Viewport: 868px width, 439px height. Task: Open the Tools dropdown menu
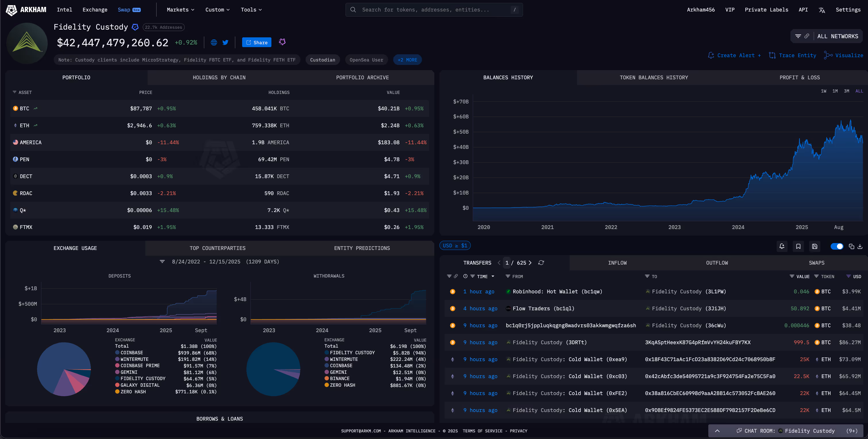[251, 10]
